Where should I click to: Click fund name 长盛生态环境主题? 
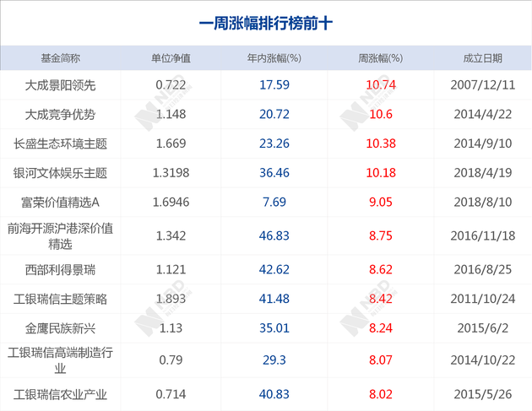click(x=61, y=143)
